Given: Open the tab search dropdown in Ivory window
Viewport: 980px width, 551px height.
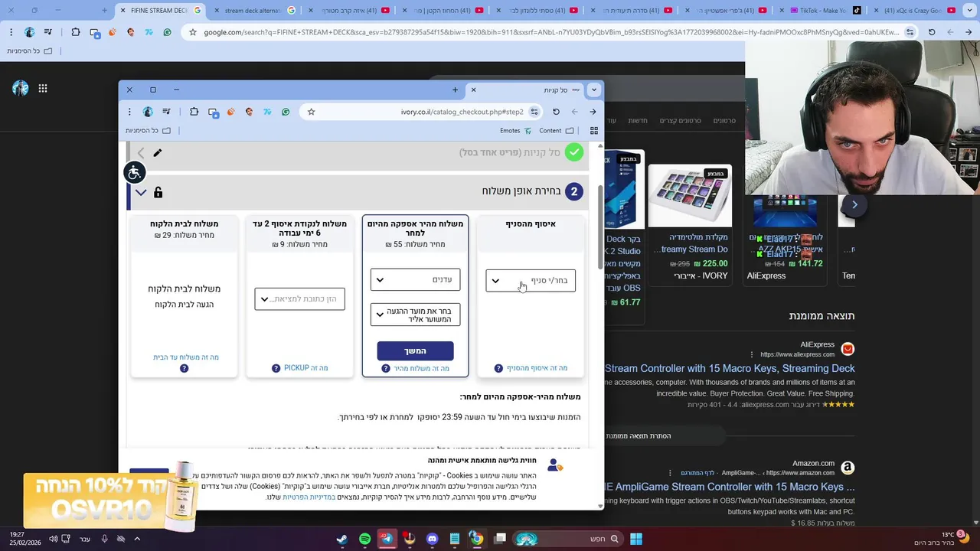Looking at the screenshot, I should pos(593,90).
